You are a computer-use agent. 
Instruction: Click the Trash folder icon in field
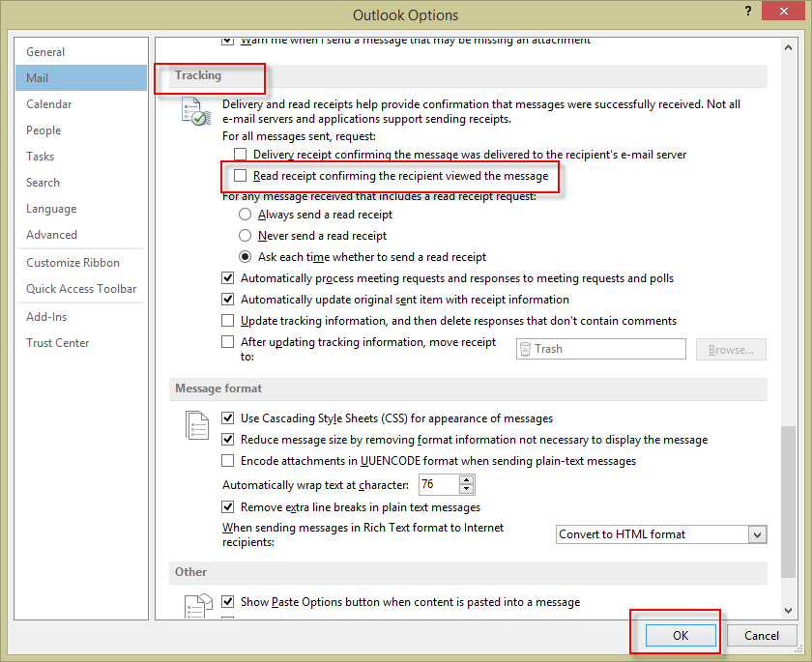(525, 350)
